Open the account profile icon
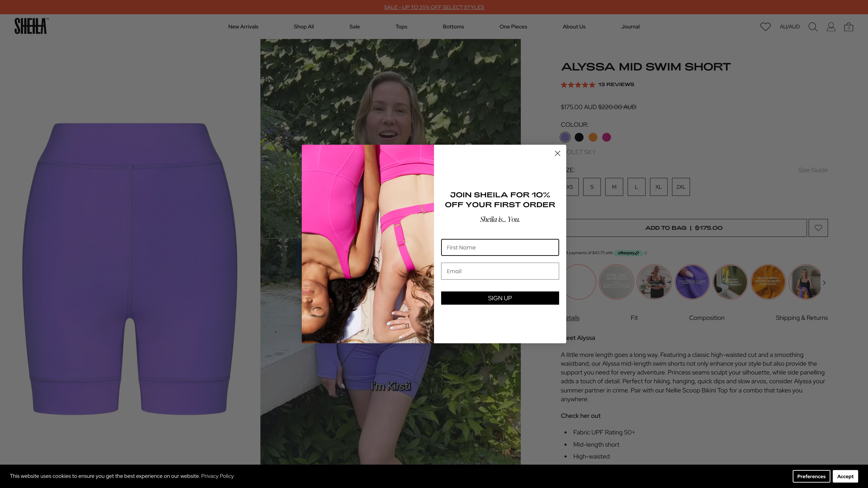The image size is (868, 488). [x=831, y=27]
